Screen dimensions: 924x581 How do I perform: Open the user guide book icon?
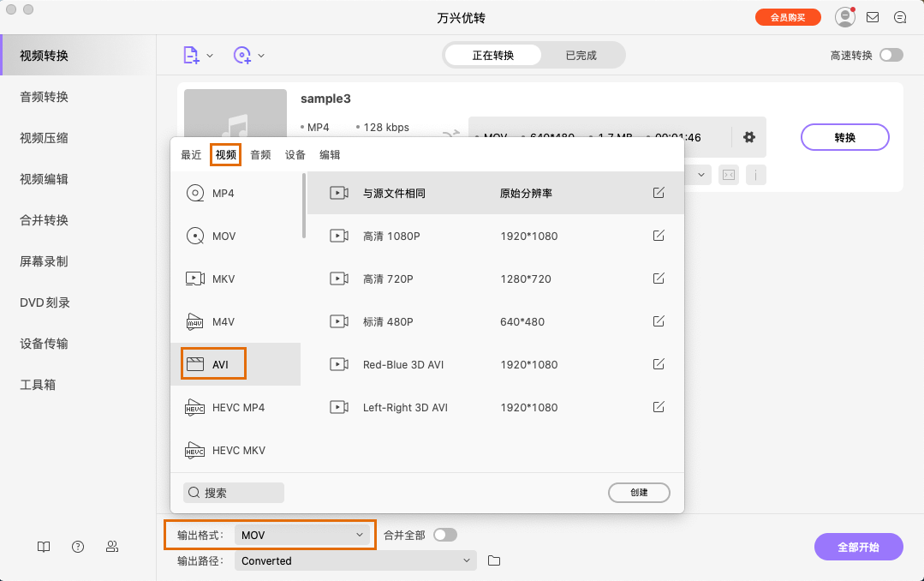click(44, 547)
